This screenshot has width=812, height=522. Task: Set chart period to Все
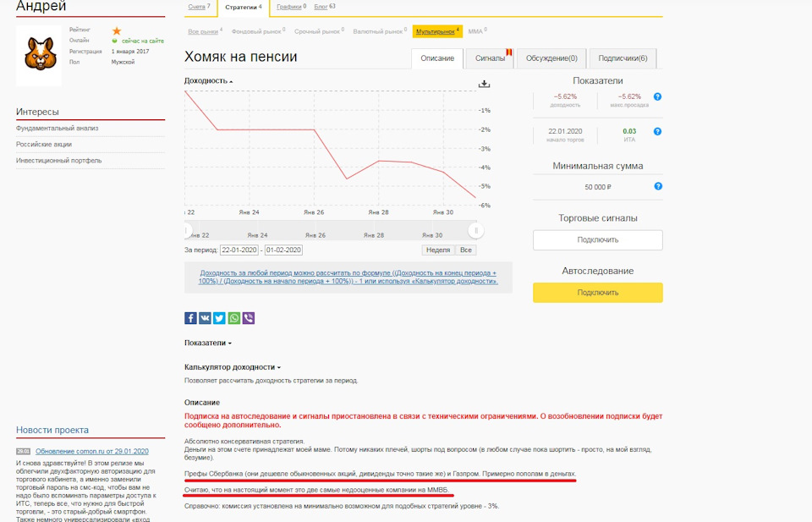465,250
